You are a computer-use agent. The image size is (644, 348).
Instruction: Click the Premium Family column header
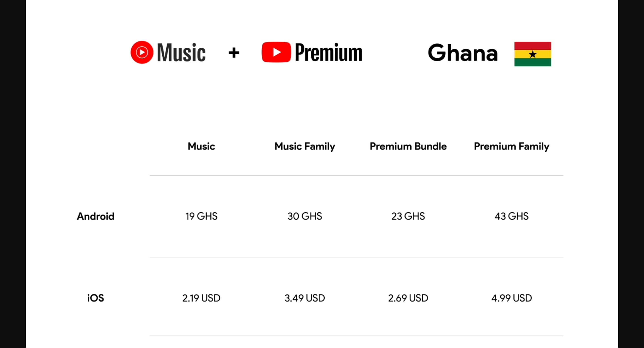[x=511, y=146]
